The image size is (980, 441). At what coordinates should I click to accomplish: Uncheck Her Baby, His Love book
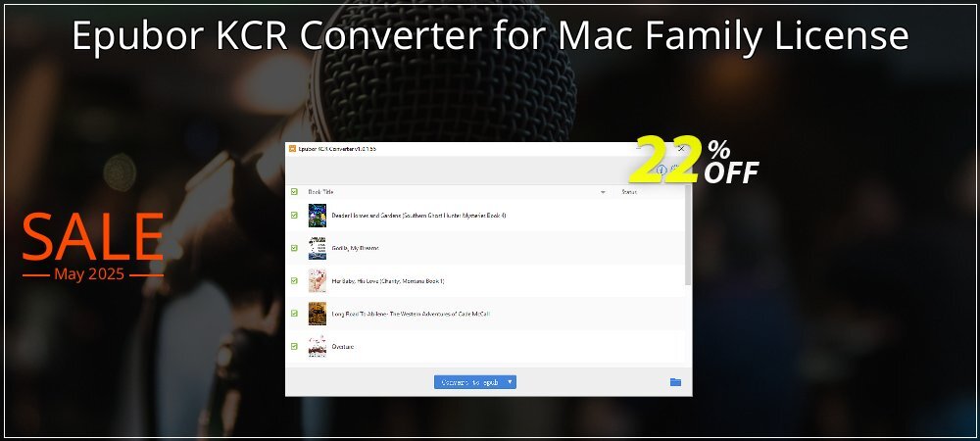tap(294, 281)
